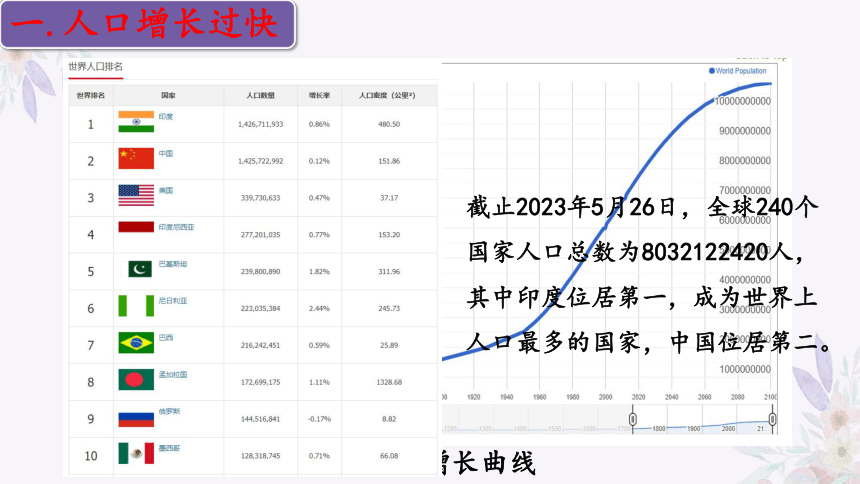Open the 巴西 country link

[166, 337]
